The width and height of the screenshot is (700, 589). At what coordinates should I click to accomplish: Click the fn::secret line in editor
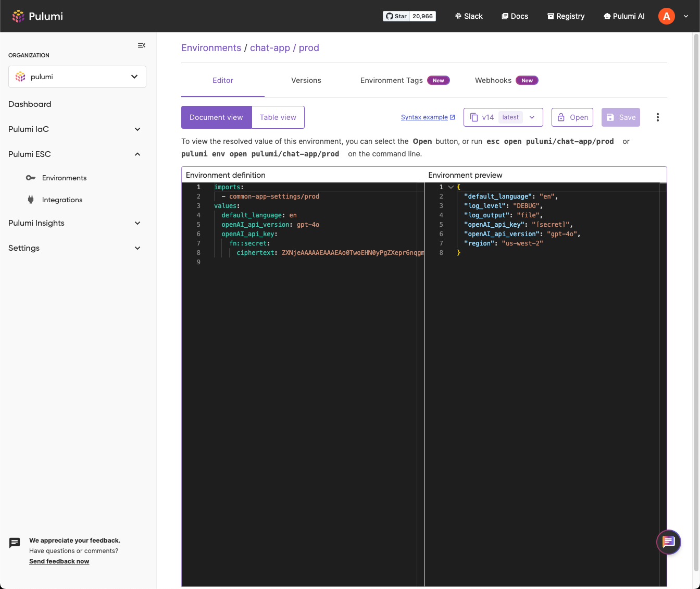pyautogui.click(x=249, y=243)
